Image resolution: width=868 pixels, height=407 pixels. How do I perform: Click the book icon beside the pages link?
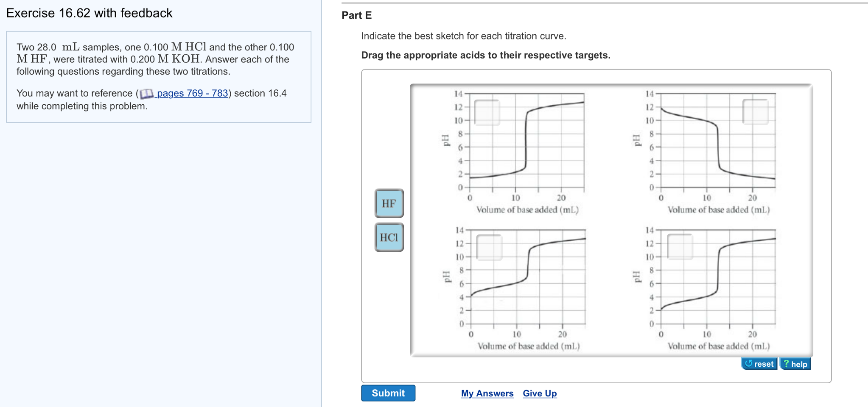(x=146, y=93)
